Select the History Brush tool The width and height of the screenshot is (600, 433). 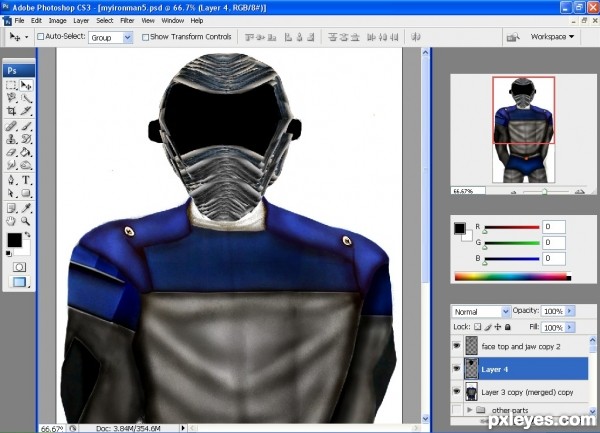point(26,139)
